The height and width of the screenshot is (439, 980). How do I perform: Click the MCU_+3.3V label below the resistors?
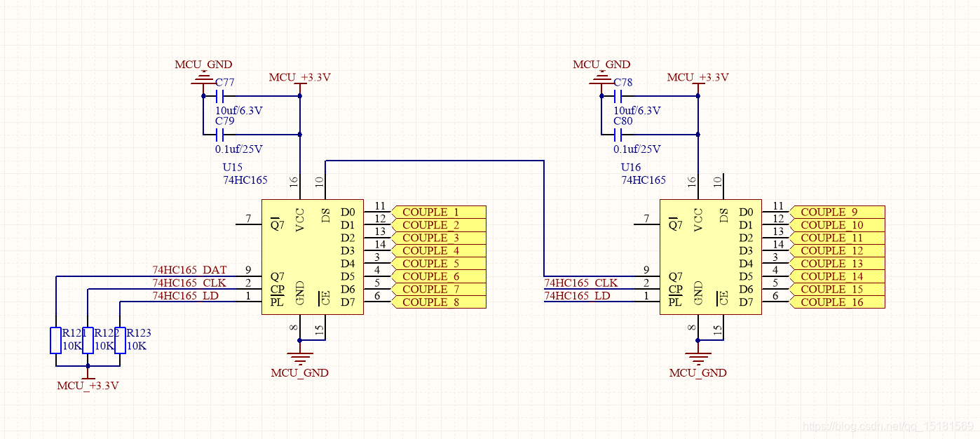[x=88, y=386]
